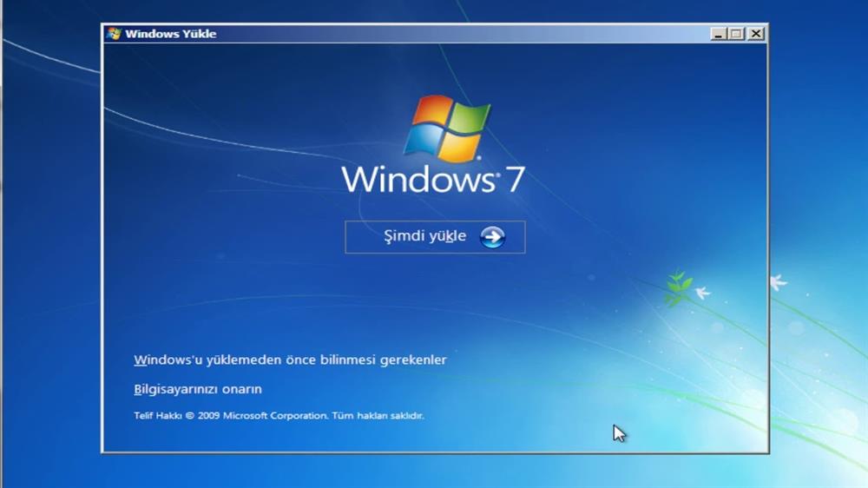Click the Windows flag logo
This screenshot has height=488, width=868.
click(447, 129)
